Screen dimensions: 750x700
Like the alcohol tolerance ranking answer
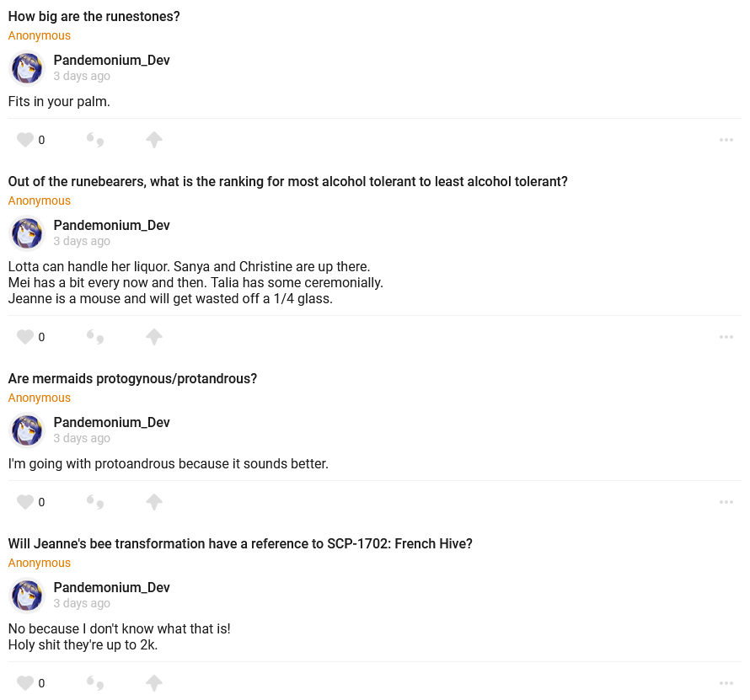click(x=25, y=337)
